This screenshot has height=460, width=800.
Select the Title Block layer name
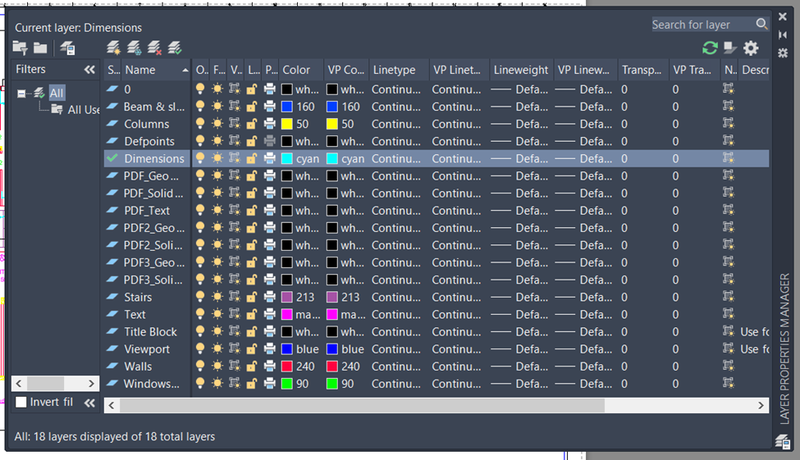(x=151, y=331)
